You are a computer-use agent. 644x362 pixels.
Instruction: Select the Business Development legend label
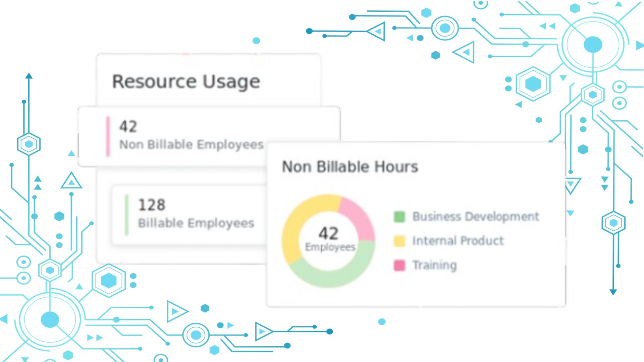(476, 217)
